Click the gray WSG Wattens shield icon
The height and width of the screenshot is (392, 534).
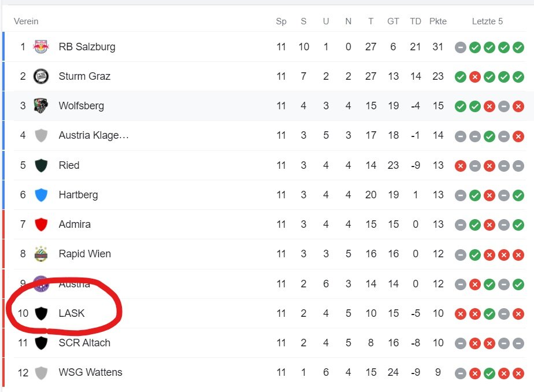pos(41,372)
